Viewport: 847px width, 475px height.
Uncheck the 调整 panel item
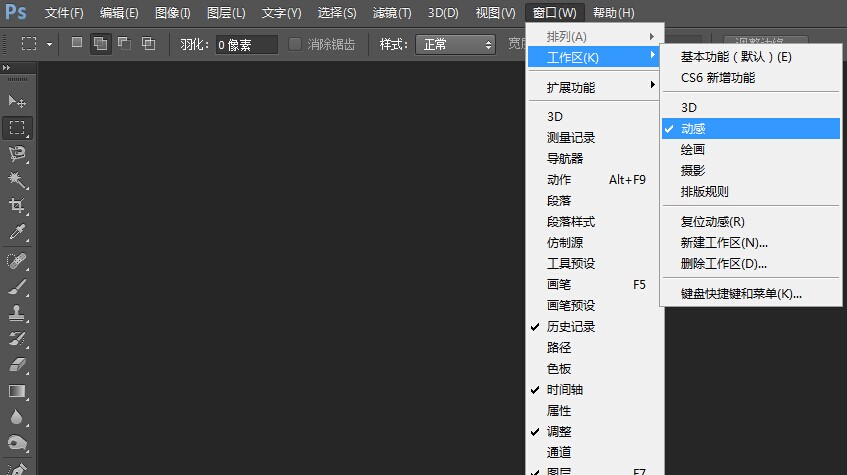pos(559,432)
